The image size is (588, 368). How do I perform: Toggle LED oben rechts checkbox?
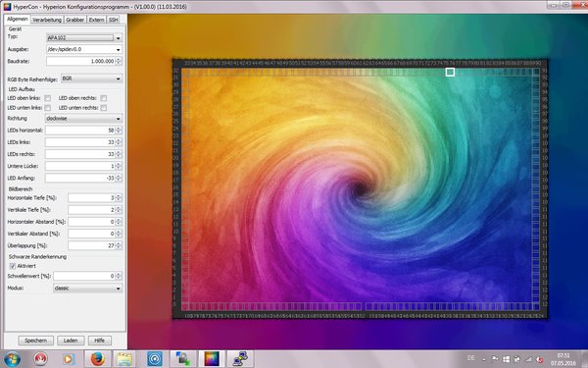[x=104, y=98]
